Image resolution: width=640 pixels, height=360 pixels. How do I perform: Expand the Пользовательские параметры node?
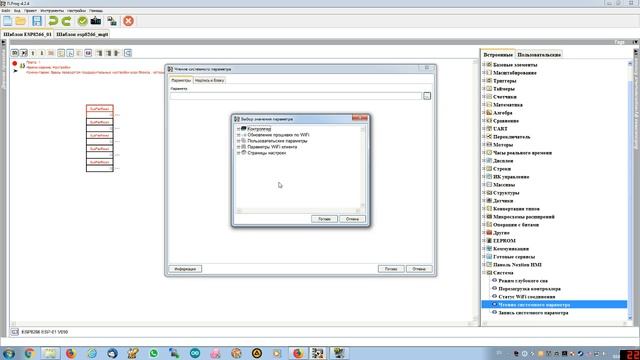click(x=238, y=140)
